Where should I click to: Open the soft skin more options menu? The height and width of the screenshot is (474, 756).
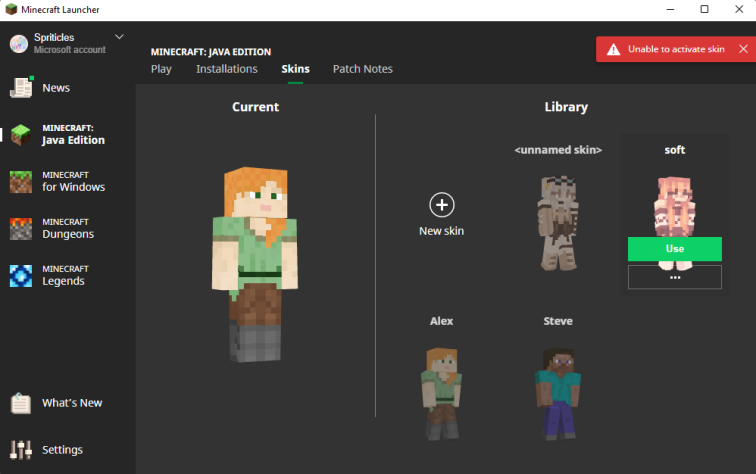coord(674,277)
